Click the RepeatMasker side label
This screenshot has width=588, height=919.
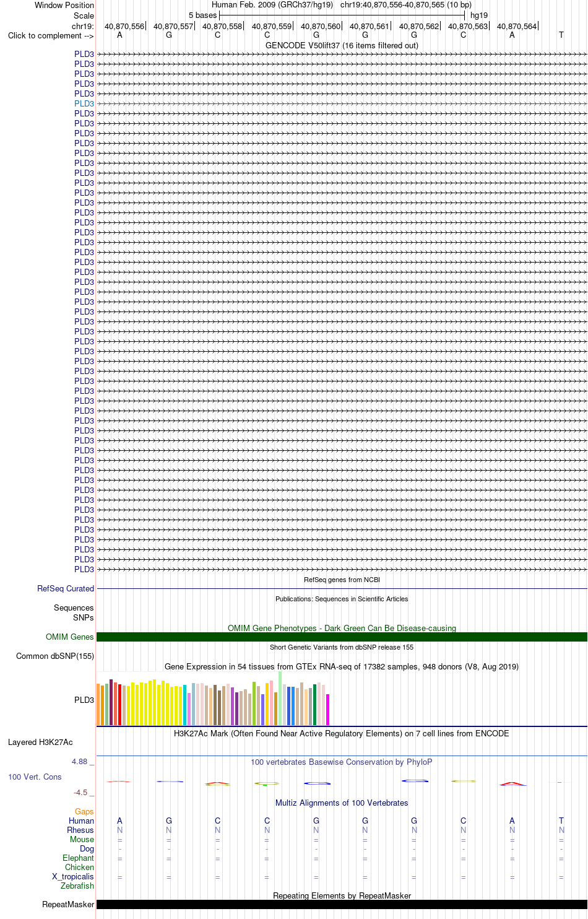pos(68,904)
